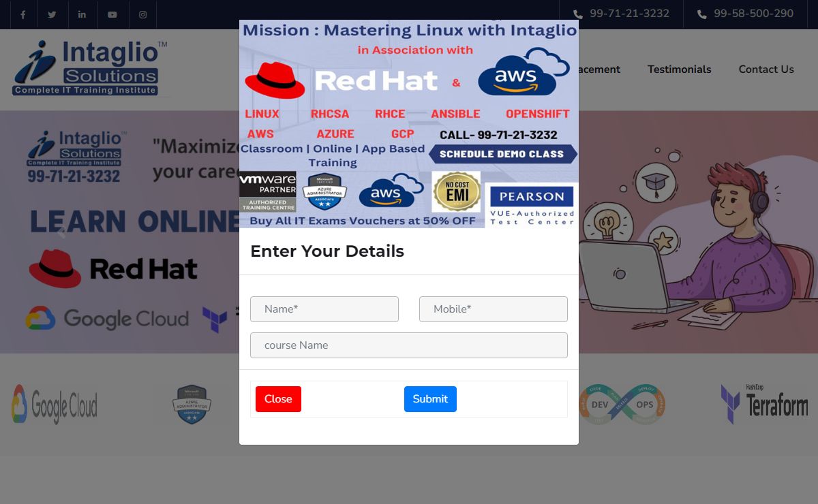Open the Contact Us menu item

point(766,69)
